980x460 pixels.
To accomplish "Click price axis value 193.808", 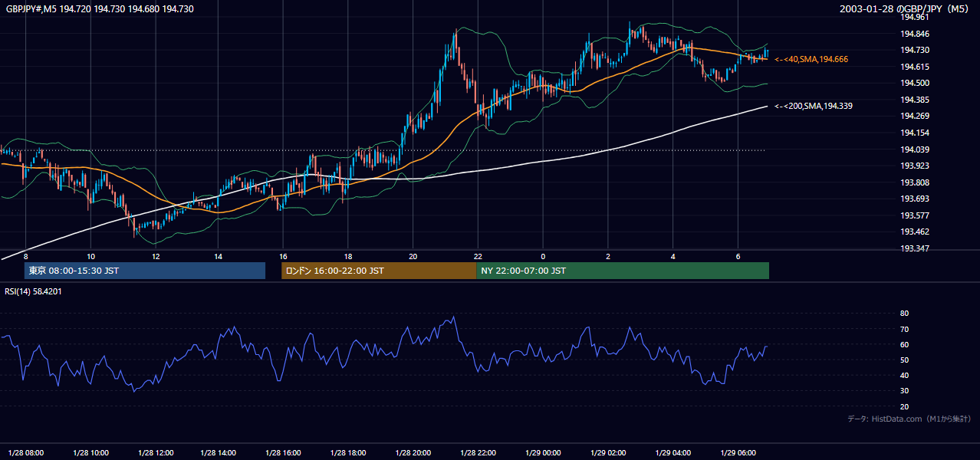I will tap(915, 182).
